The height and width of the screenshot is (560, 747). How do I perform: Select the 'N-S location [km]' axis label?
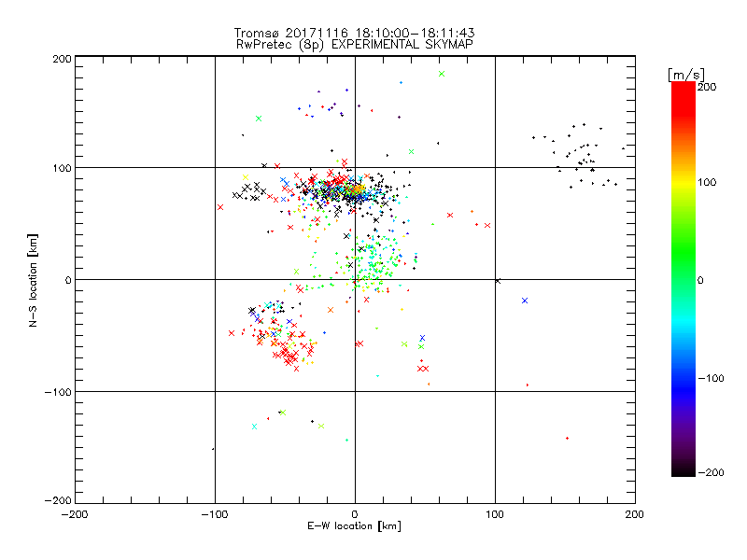(x=33, y=280)
